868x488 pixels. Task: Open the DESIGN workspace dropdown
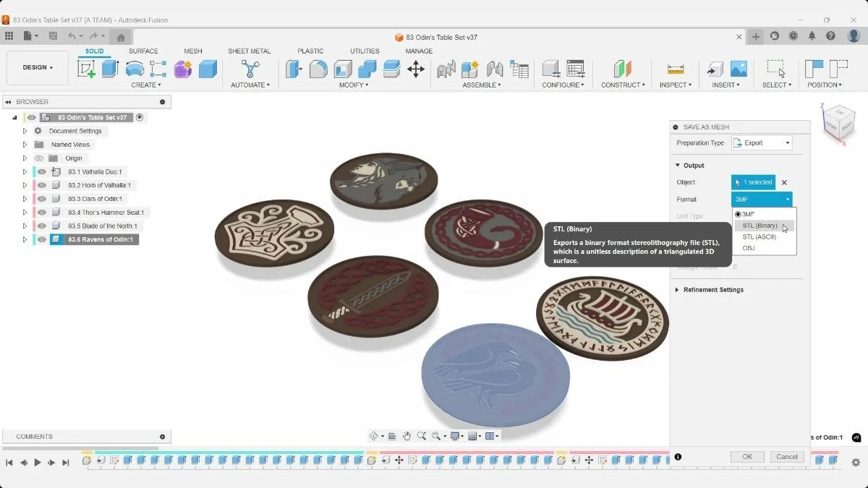pyautogui.click(x=38, y=67)
